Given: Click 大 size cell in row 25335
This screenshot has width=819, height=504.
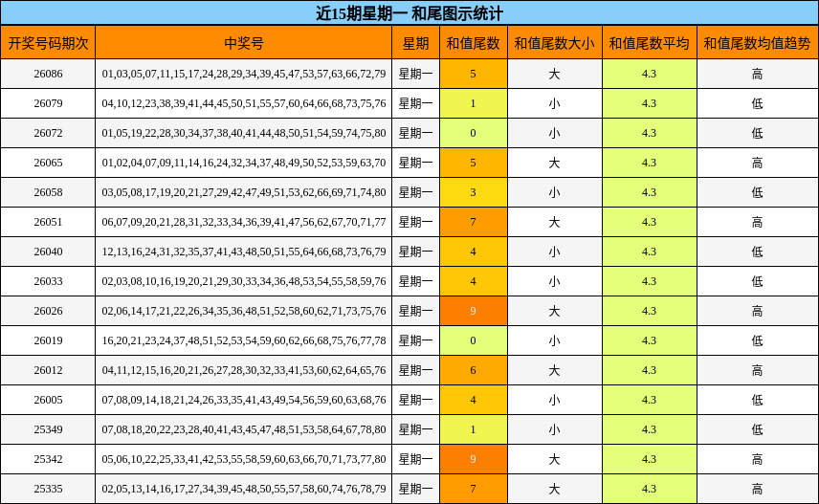Looking at the screenshot, I should point(555,489).
